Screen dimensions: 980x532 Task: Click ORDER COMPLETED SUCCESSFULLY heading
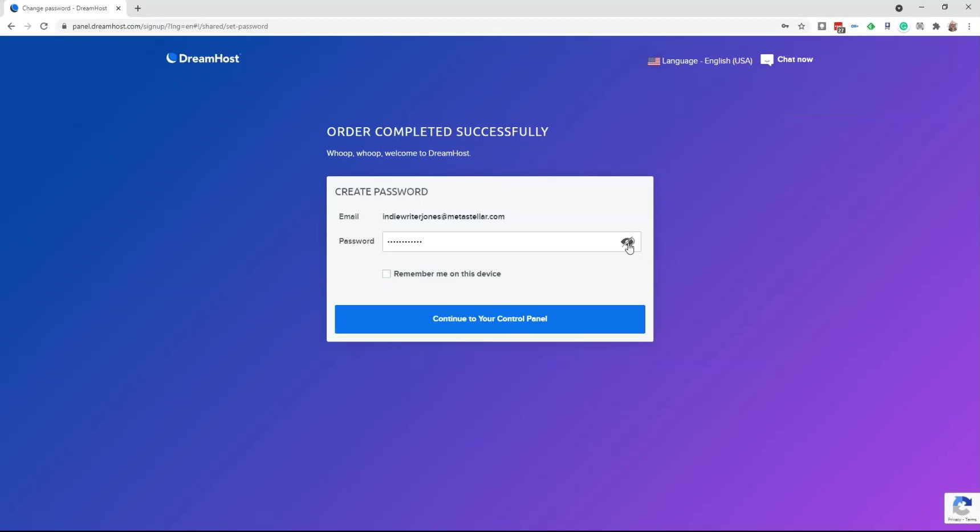click(437, 132)
